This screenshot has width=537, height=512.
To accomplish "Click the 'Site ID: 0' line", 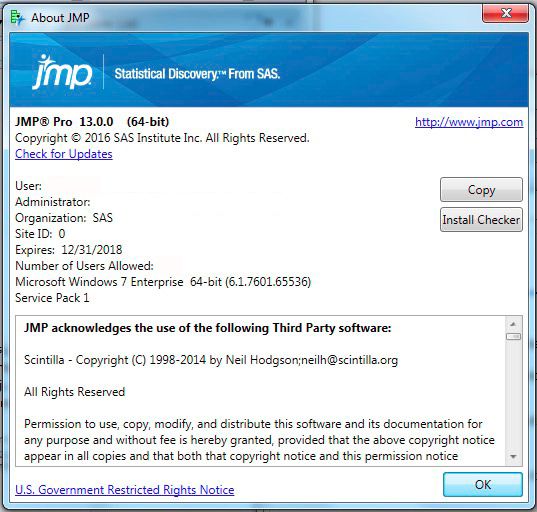I will pos(40,234).
